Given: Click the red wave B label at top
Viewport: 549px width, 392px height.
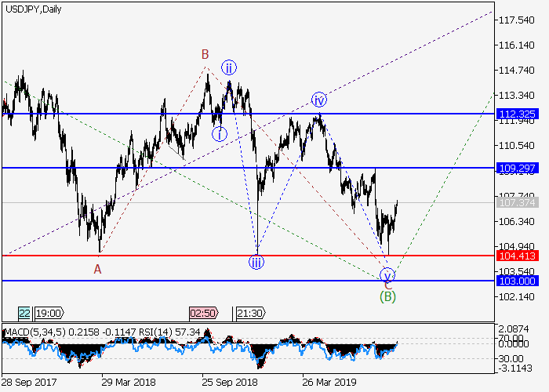Looking at the screenshot, I should tap(204, 54).
